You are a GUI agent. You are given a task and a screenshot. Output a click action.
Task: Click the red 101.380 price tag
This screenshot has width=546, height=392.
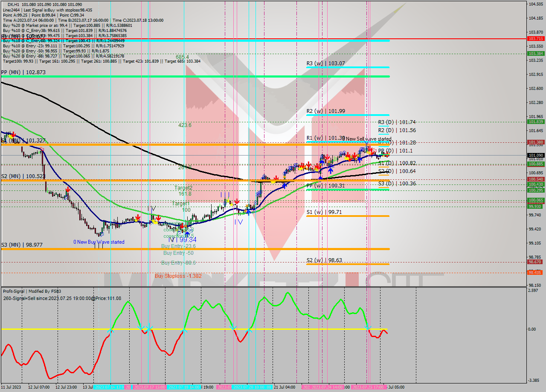pos(536,142)
